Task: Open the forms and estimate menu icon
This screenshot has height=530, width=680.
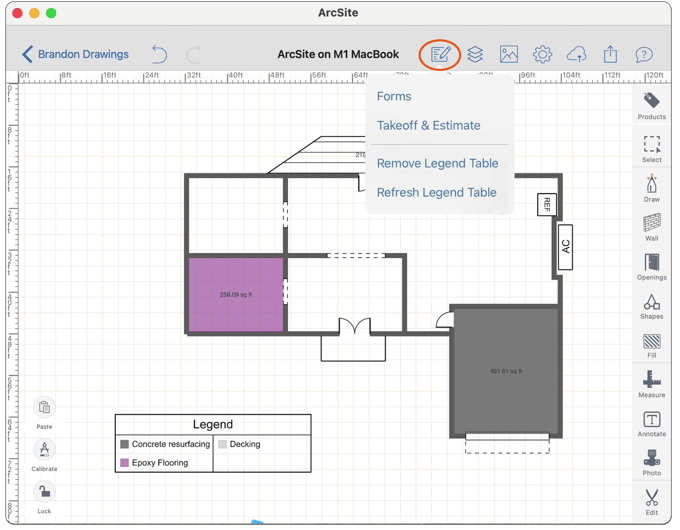Action: pos(440,54)
